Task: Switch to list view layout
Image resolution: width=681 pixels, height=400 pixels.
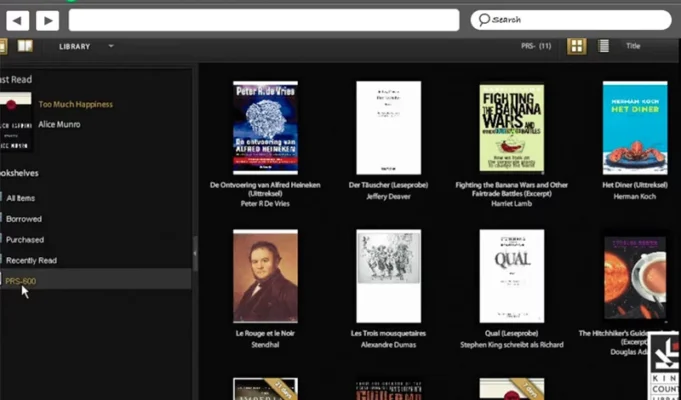Action: [x=604, y=46]
